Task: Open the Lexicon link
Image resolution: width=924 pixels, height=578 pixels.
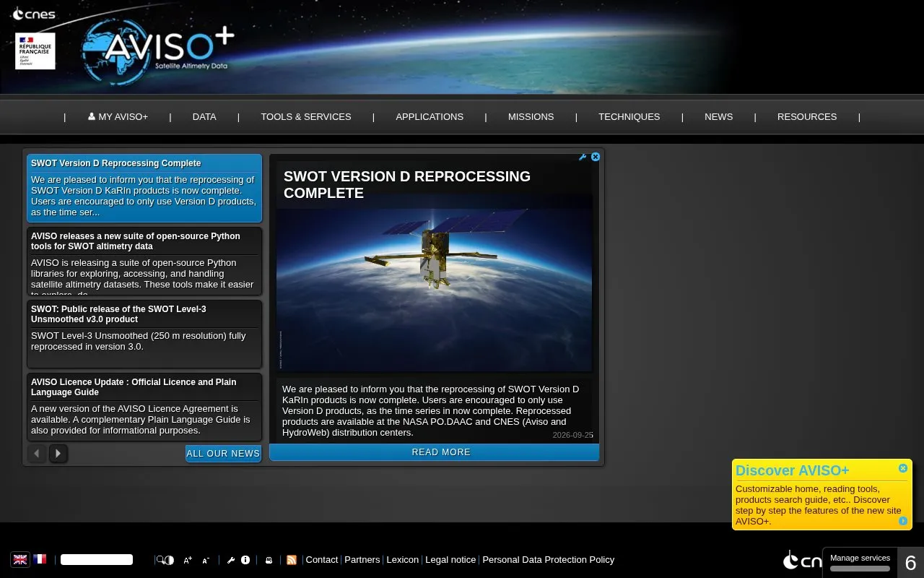Action: point(403,560)
